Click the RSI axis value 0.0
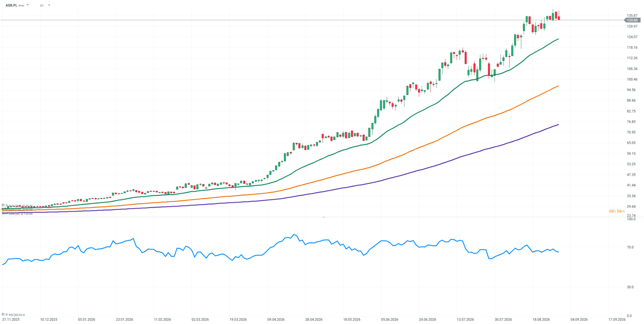This screenshot has height=324, width=644. click(629, 316)
